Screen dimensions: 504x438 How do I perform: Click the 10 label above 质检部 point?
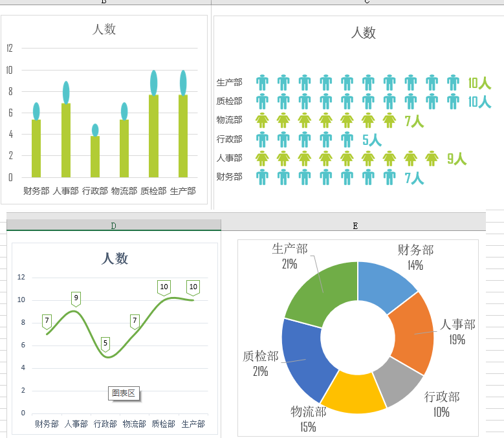click(164, 287)
